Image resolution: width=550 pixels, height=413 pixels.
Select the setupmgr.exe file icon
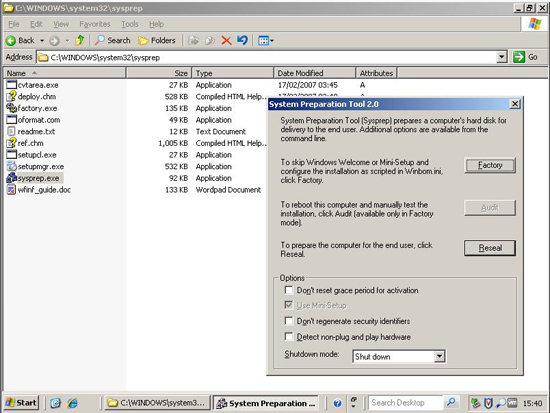point(12,166)
